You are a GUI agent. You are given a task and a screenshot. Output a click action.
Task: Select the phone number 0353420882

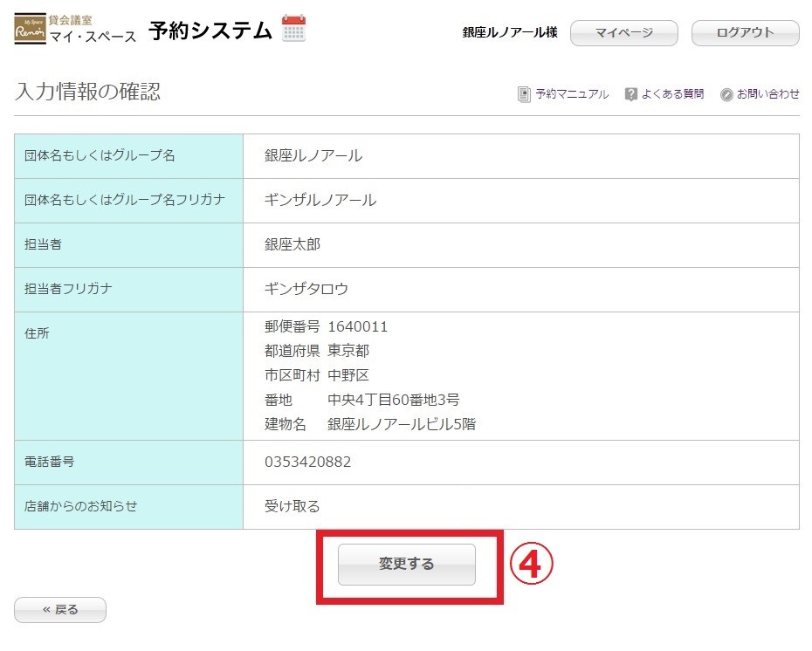point(307,463)
